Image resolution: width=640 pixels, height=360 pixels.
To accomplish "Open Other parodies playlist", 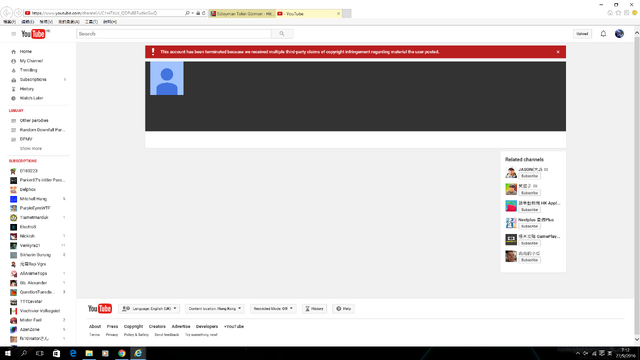I will (x=34, y=121).
